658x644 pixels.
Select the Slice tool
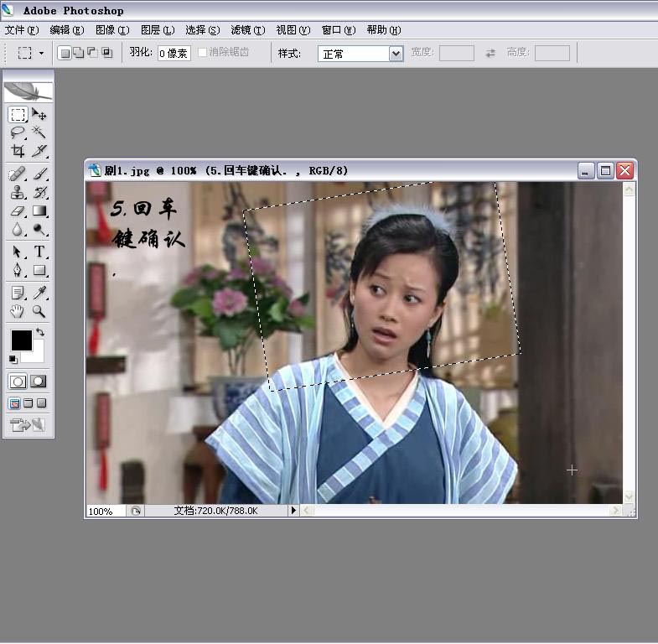pyautogui.click(x=39, y=151)
